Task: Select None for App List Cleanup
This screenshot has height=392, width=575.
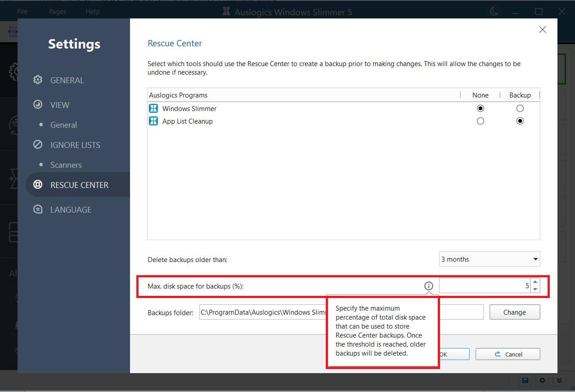Action: point(480,120)
